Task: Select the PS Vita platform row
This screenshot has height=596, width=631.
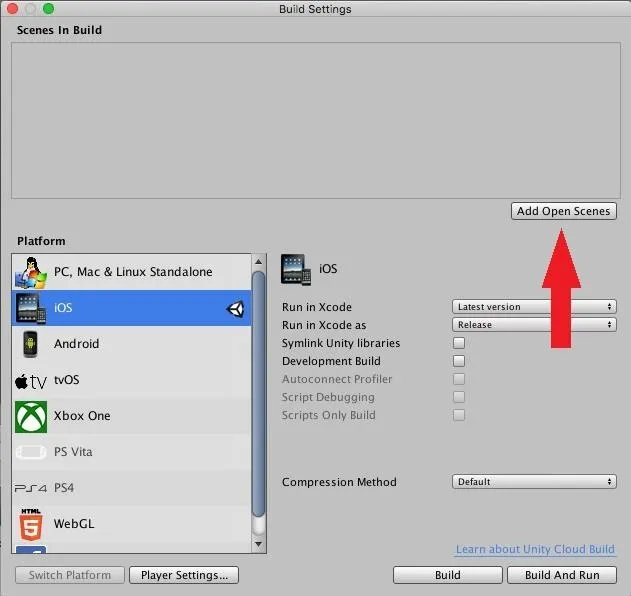Action: pyautogui.click(x=132, y=452)
